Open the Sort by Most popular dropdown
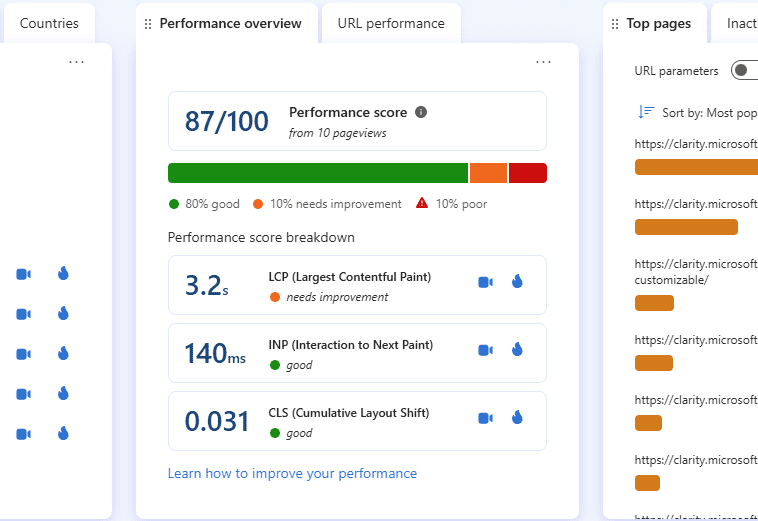 (709, 113)
